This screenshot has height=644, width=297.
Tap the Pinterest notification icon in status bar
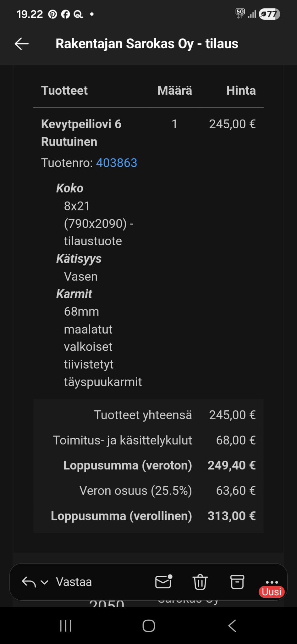click(53, 14)
